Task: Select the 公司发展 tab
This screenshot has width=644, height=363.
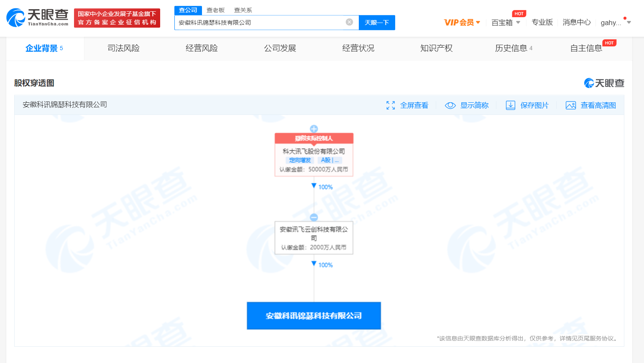Action: (280, 48)
